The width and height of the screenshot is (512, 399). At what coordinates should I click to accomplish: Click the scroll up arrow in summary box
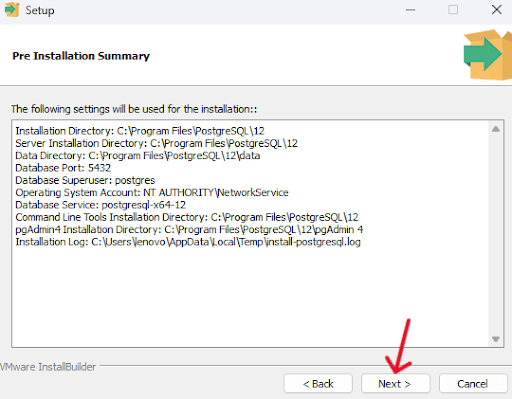coord(496,129)
